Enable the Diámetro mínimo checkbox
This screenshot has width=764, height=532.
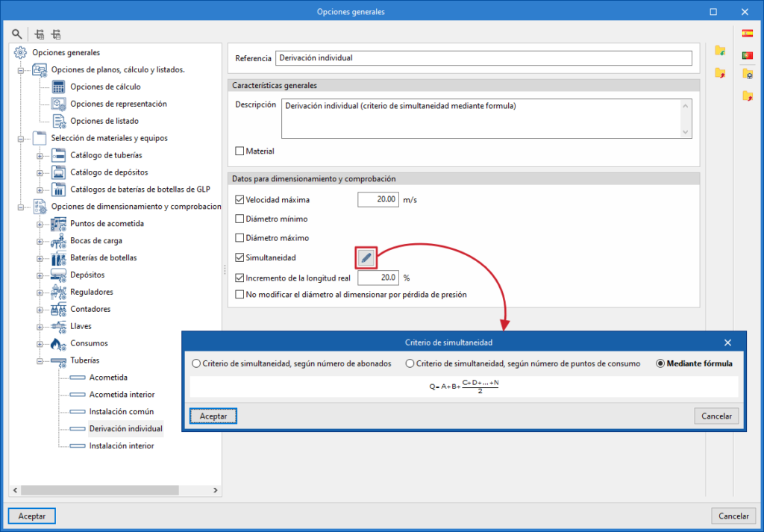click(x=239, y=219)
